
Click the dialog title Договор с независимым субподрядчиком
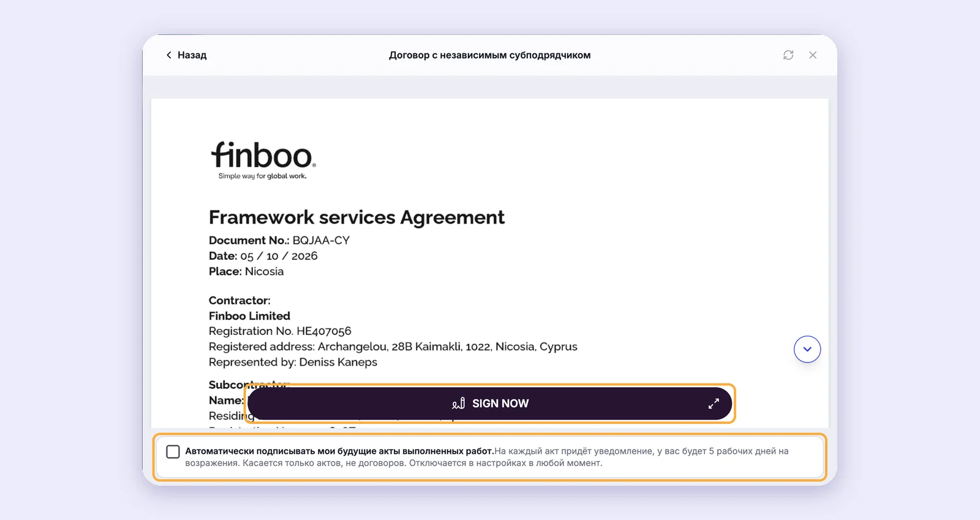click(x=489, y=55)
